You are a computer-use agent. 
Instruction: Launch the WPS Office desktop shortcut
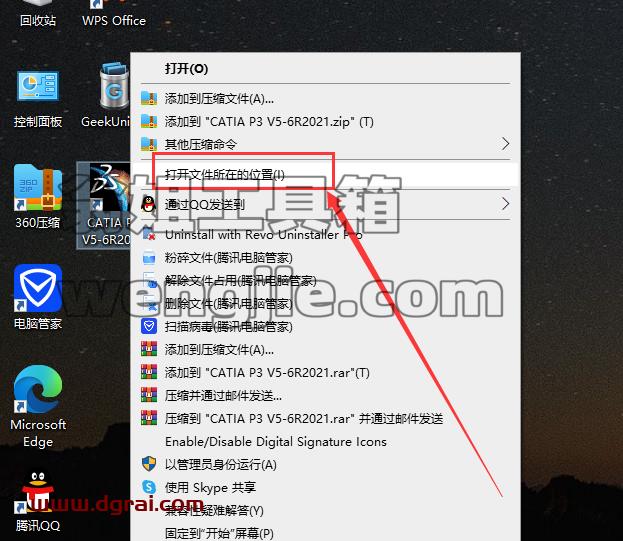[114, 14]
